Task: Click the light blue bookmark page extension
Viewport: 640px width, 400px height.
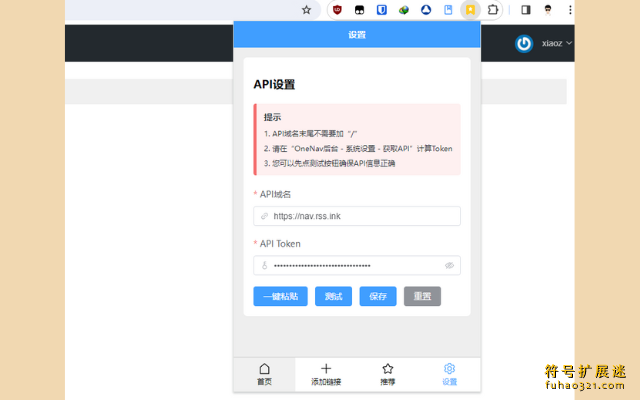Action: click(x=448, y=10)
